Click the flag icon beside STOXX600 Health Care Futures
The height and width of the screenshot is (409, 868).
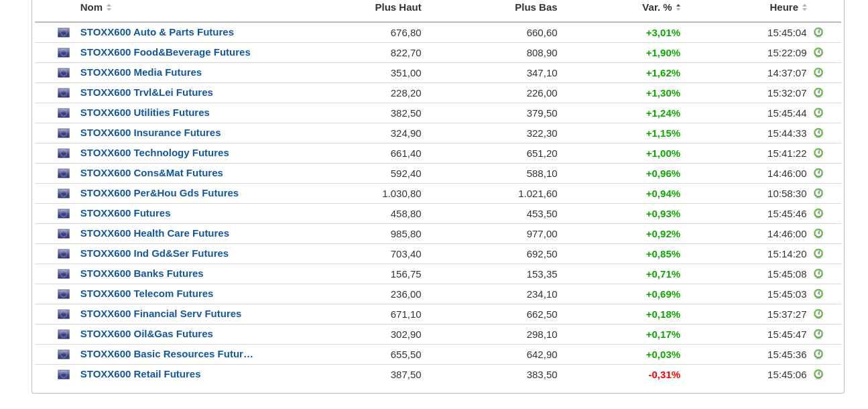point(64,234)
